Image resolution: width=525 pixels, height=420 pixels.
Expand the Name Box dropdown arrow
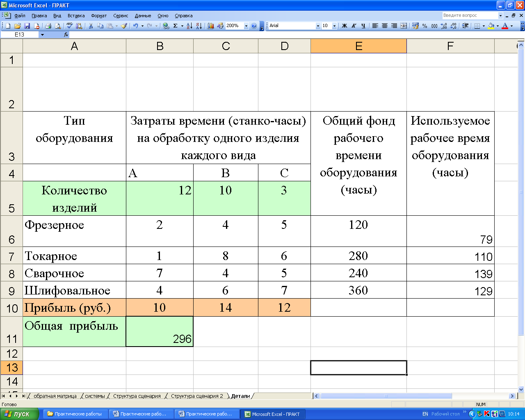[x=42, y=35]
